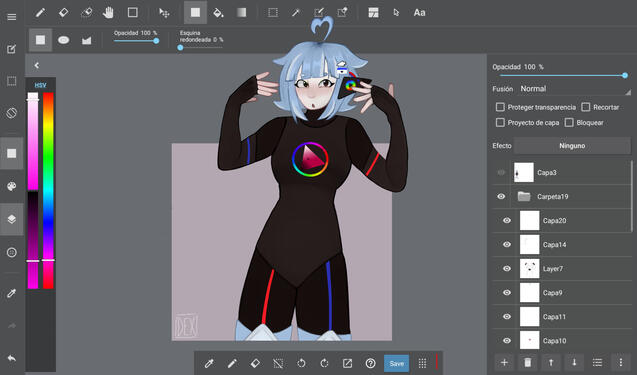
Task: Adjust the Esquina redondeada slider handle
Action: pyautogui.click(x=180, y=48)
